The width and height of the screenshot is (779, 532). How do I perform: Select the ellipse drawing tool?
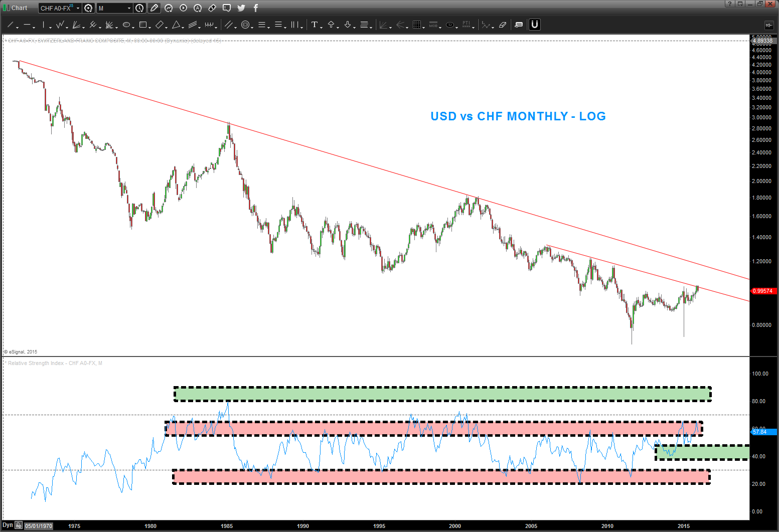point(126,25)
